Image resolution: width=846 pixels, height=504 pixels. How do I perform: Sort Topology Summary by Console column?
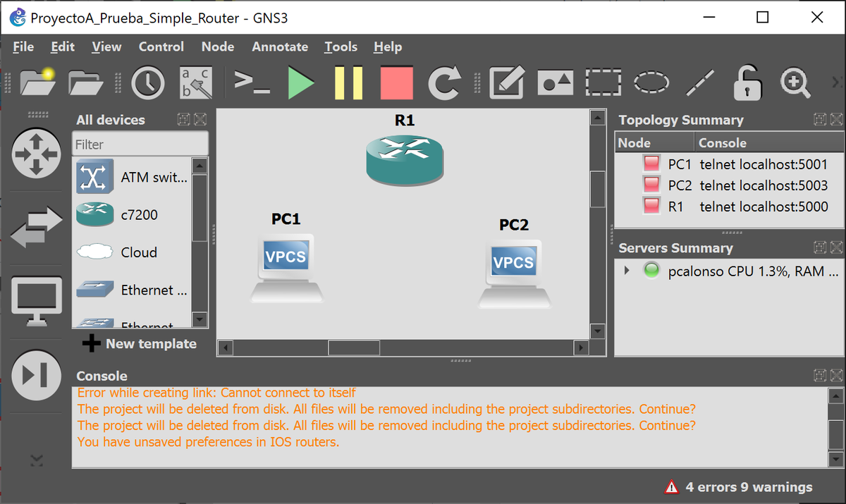pyautogui.click(x=769, y=142)
